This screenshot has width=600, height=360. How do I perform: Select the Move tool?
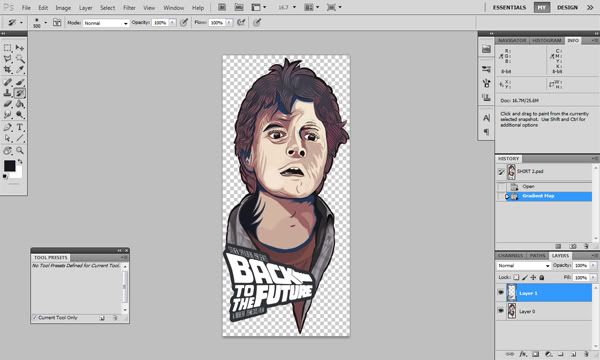tap(20, 48)
